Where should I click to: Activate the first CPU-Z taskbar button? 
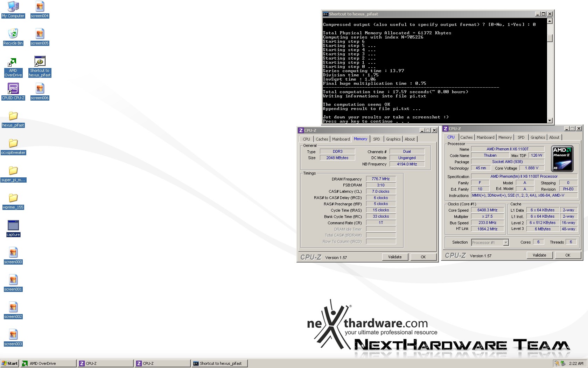click(105, 363)
